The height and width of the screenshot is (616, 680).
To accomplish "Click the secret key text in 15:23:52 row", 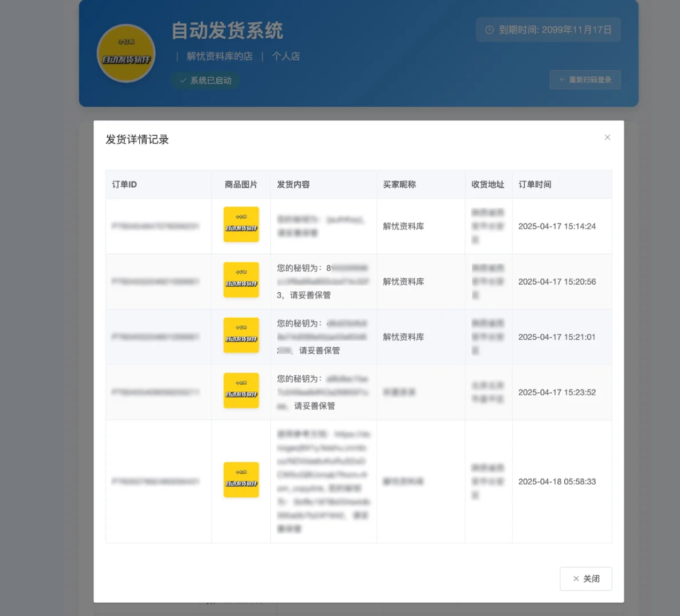I will pyautogui.click(x=323, y=392).
